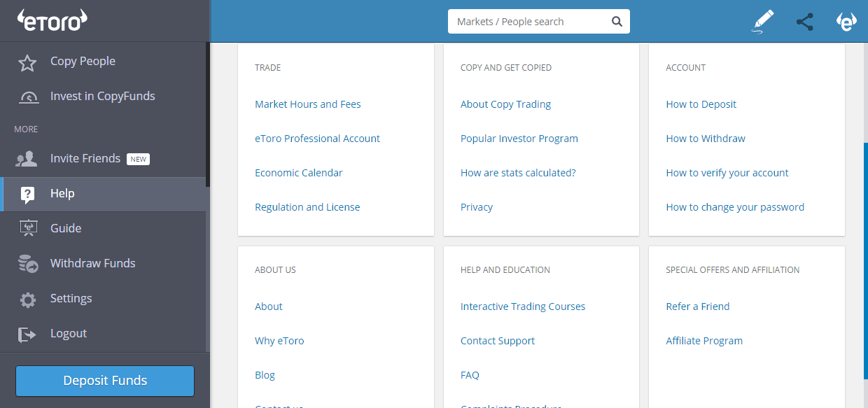The width and height of the screenshot is (868, 408).
Task: Select the Help menu item
Action: point(104,194)
